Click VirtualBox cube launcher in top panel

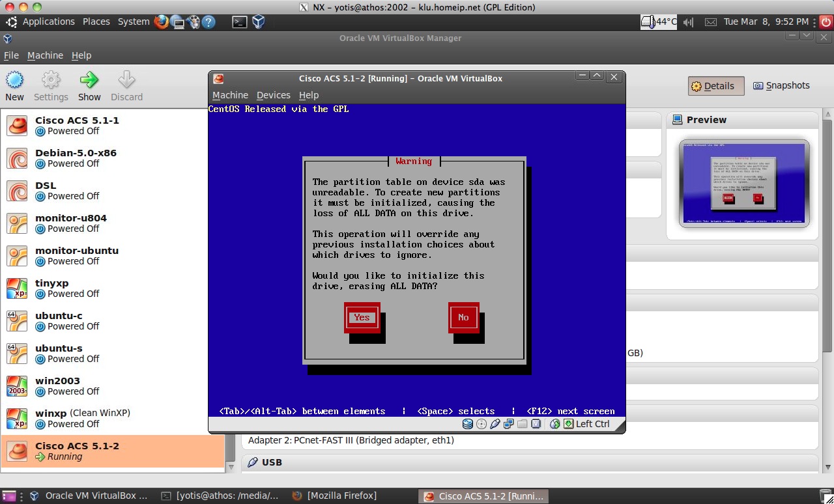(x=259, y=21)
